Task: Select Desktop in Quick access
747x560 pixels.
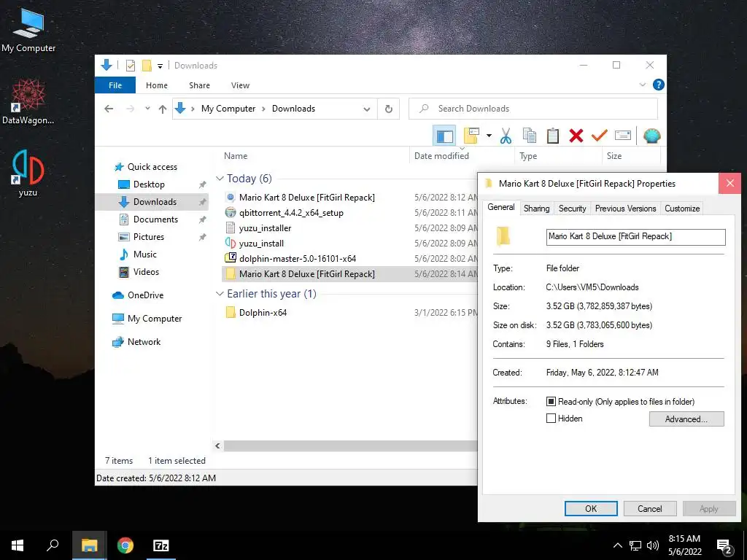Action: (x=149, y=184)
